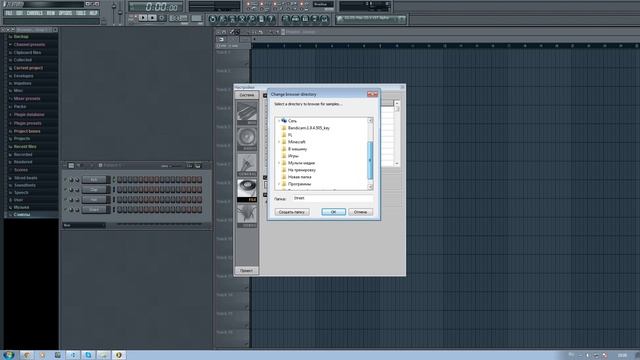Adjust the Kick channel volume knob
The height and width of the screenshot is (360, 640).
click(x=77, y=180)
